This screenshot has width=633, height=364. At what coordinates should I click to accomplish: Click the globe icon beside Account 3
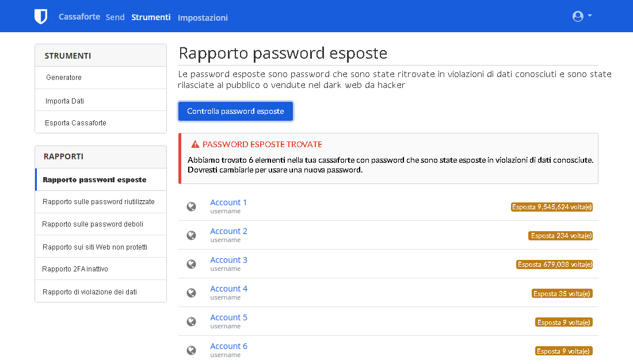point(192,263)
